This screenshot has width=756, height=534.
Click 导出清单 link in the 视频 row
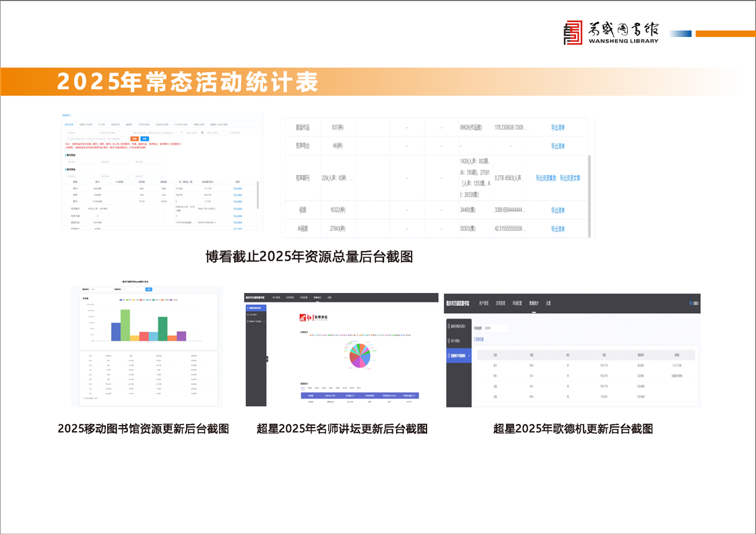click(x=558, y=210)
